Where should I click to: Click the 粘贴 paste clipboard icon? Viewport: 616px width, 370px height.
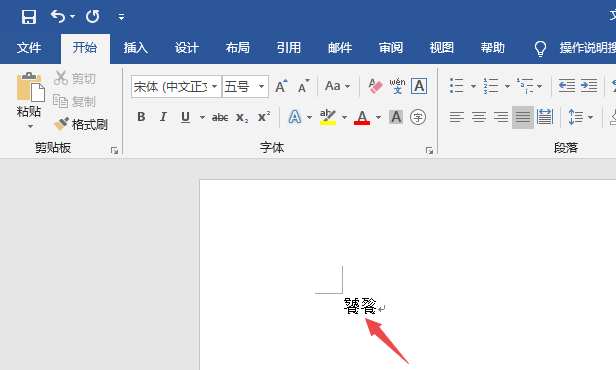(x=30, y=86)
